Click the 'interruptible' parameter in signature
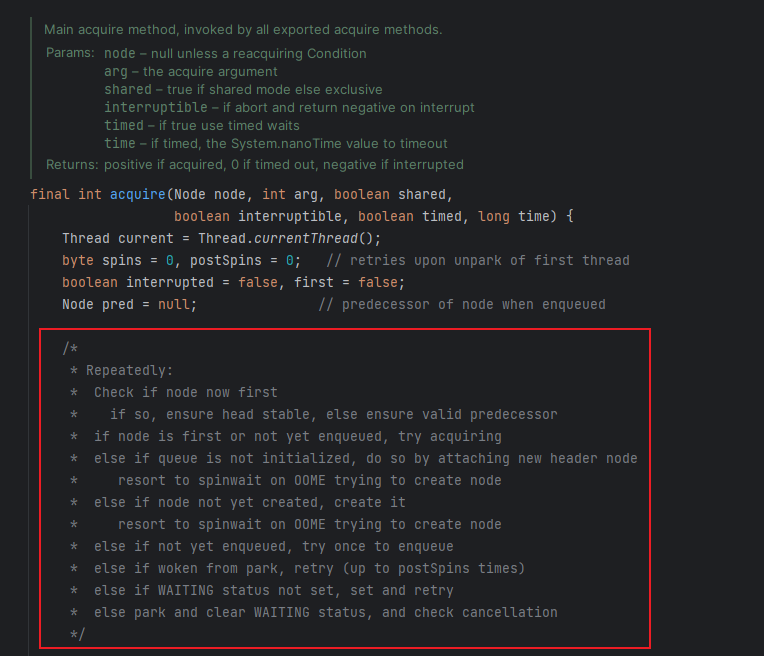This screenshot has width=764, height=656. pyautogui.click(x=290, y=216)
